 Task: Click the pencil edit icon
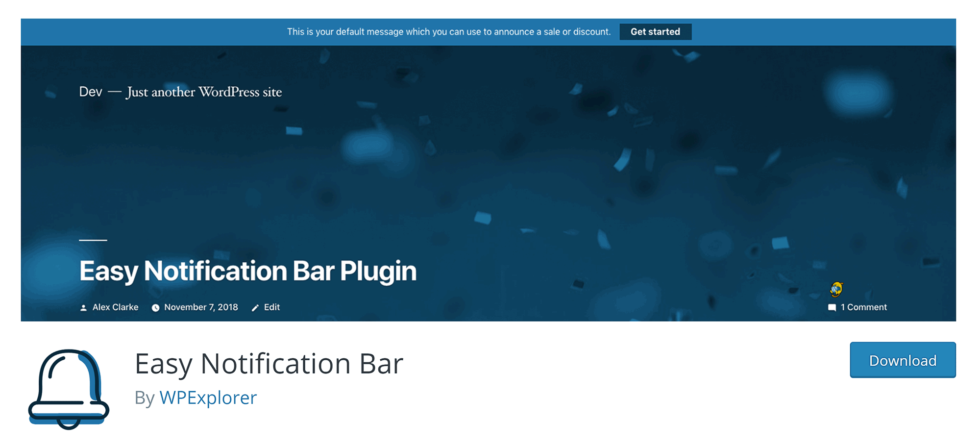(x=255, y=308)
